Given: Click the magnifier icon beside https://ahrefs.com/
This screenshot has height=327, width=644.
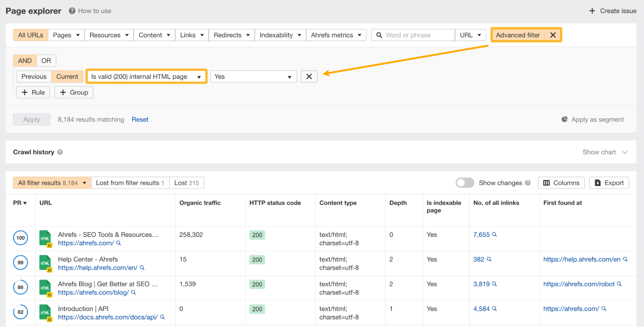Looking at the screenshot, I should point(119,243).
